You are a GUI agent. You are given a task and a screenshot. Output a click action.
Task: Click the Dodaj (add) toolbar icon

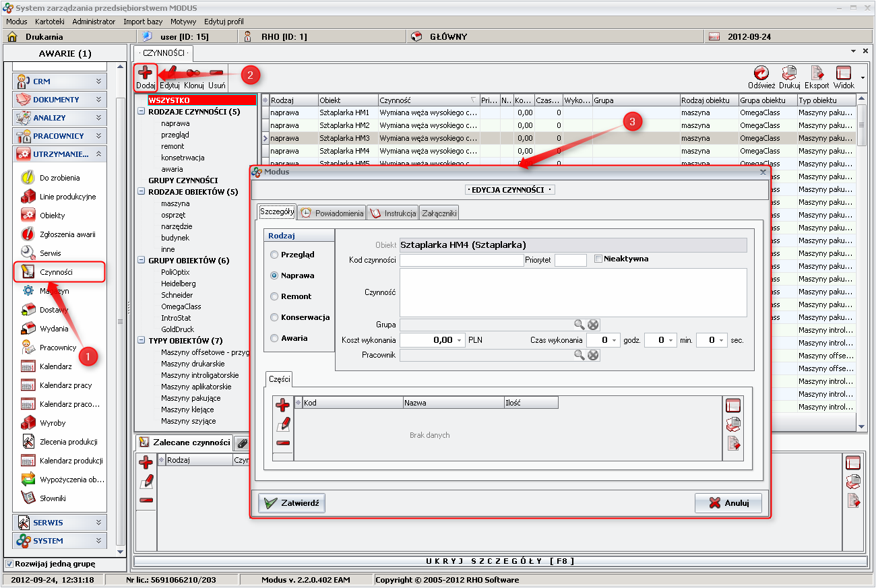coord(145,75)
